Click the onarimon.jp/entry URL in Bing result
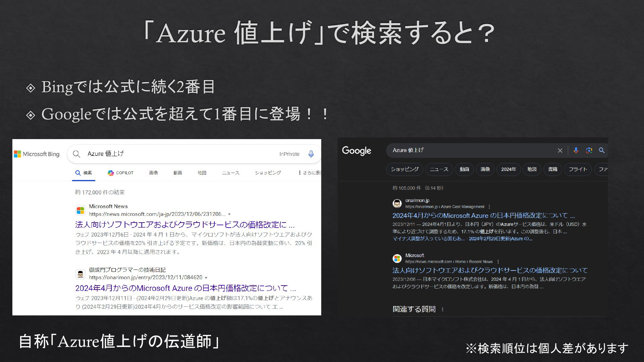Image resolution: width=644 pixels, height=362 pixels. [146, 278]
